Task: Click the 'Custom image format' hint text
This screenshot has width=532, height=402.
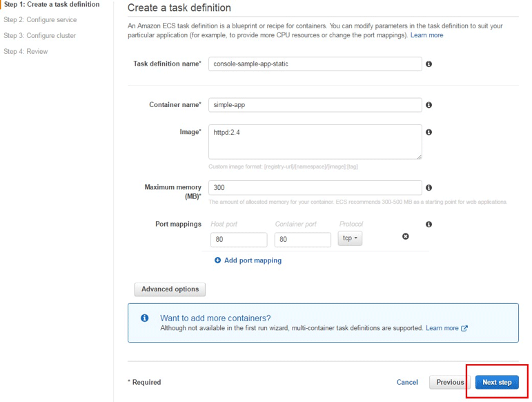Action: (284, 166)
